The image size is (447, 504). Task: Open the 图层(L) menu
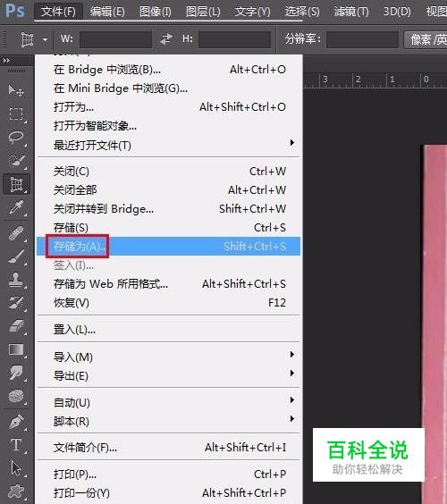[203, 12]
